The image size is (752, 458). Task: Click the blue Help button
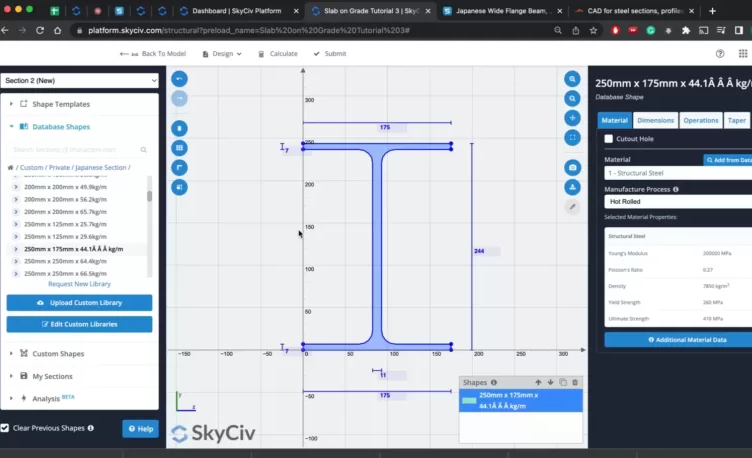pyautogui.click(x=141, y=429)
